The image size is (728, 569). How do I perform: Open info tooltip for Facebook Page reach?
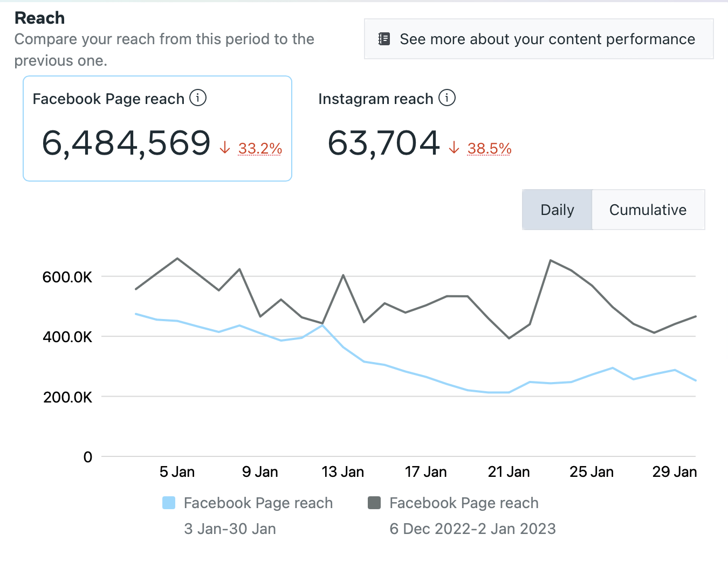(198, 98)
